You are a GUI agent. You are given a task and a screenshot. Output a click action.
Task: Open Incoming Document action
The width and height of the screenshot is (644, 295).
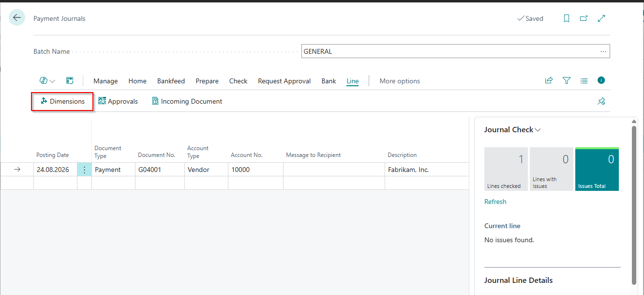187,101
